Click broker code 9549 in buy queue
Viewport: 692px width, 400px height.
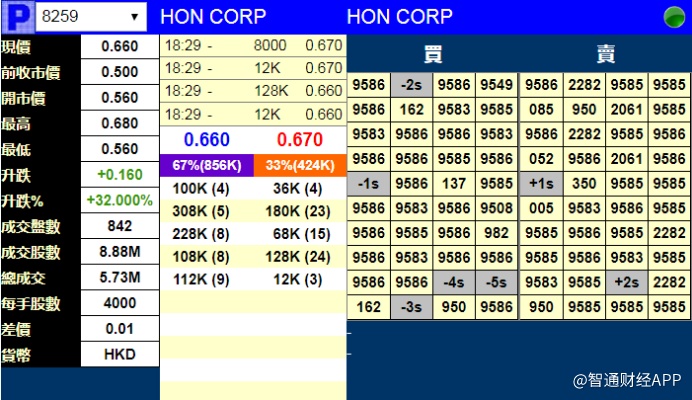pos(496,85)
